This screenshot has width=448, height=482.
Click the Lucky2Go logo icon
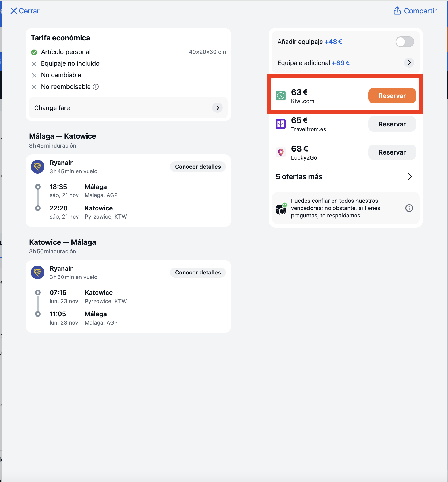(281, 152)
